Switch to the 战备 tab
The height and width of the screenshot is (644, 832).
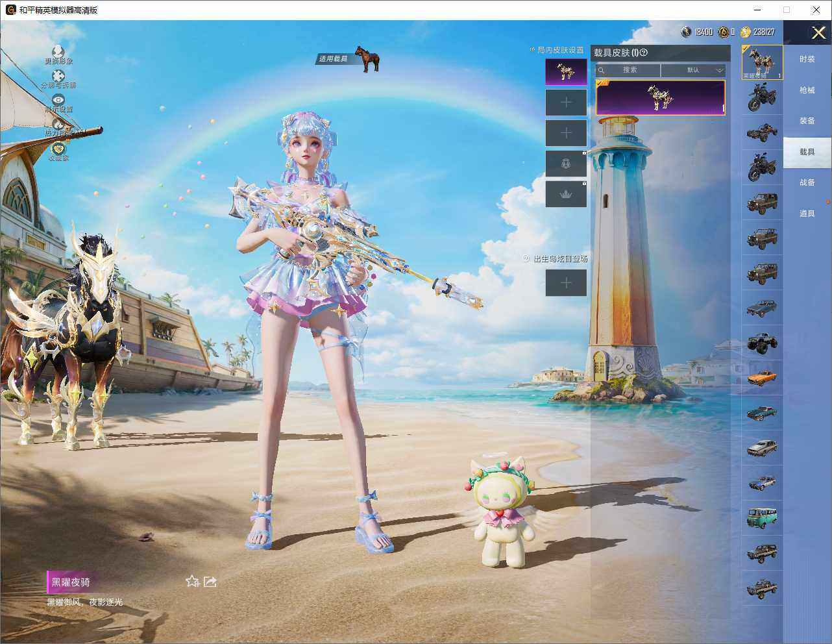point(807,182)
